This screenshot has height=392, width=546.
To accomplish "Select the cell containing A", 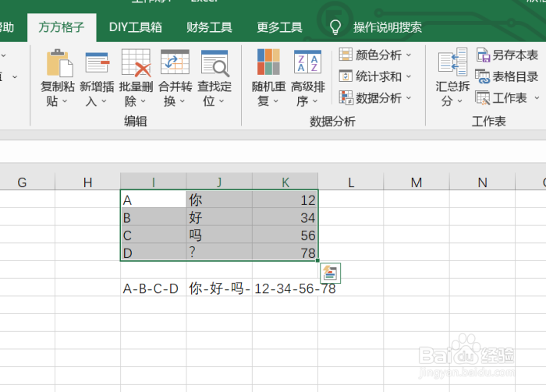I will [x=154, y=200].
